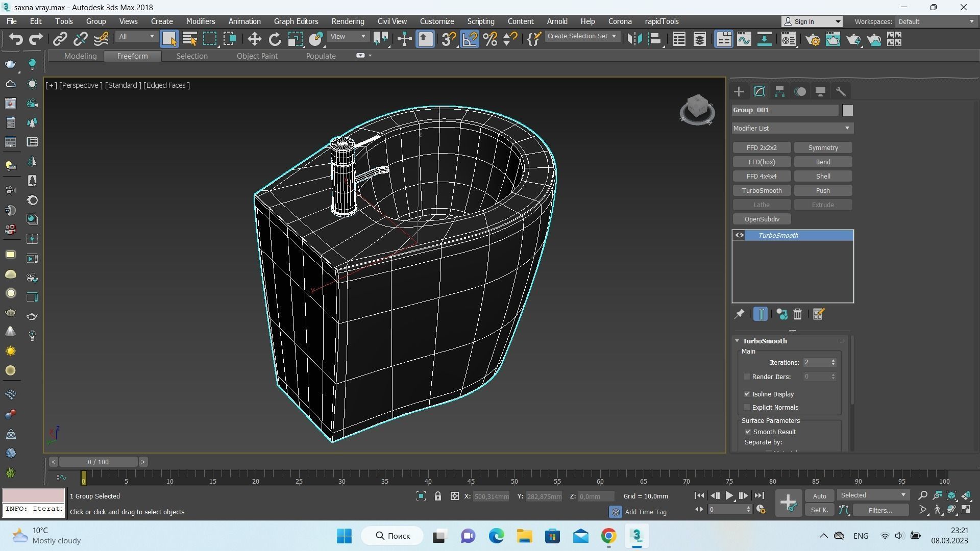Viewport: 980px width, 551px height.
Task: Open Render Setup teapot icon
Action: tap(813, 39)
